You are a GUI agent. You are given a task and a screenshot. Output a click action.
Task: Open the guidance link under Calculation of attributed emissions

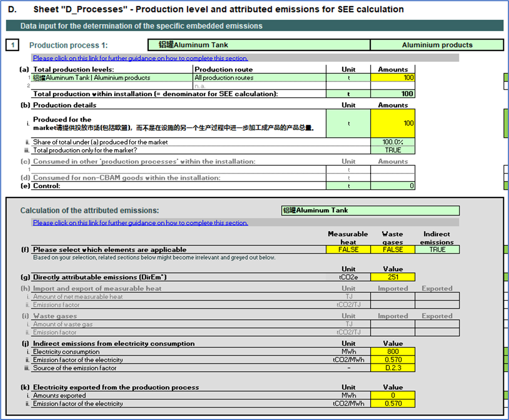(x=140, y=222)
